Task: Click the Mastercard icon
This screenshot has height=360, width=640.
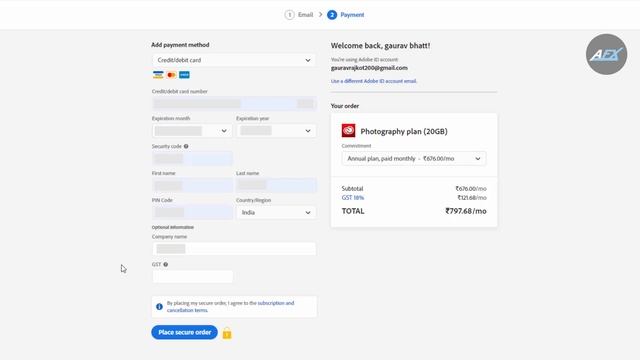Action: pyautogui.click(x=171, y=75)
